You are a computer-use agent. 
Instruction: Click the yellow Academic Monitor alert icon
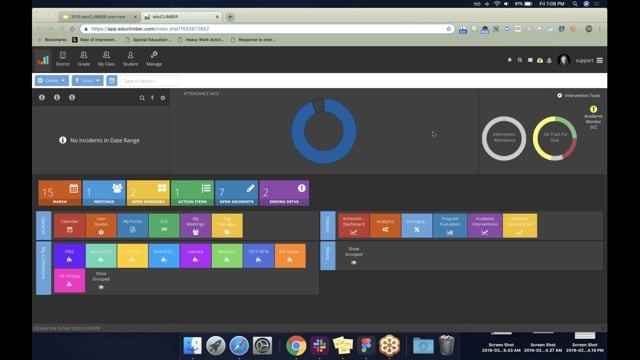coord(593,109)
